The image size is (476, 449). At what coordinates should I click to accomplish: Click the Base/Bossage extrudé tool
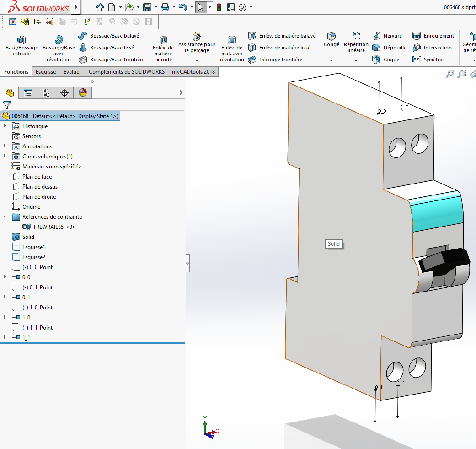(x=21, y=46)
